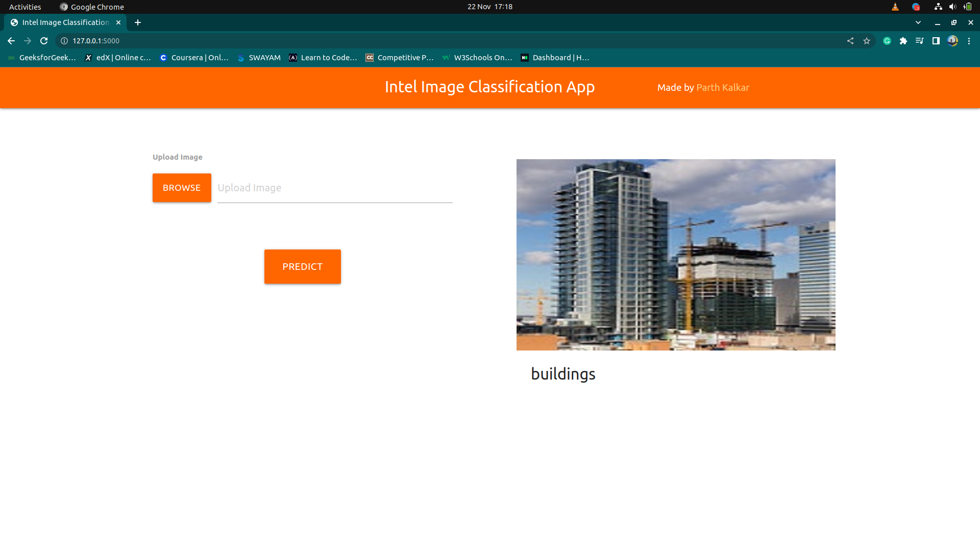The width and height of the screenshot is (980, 551).
Task: Reload the page with the refresh icon
Action: point(44,41)
